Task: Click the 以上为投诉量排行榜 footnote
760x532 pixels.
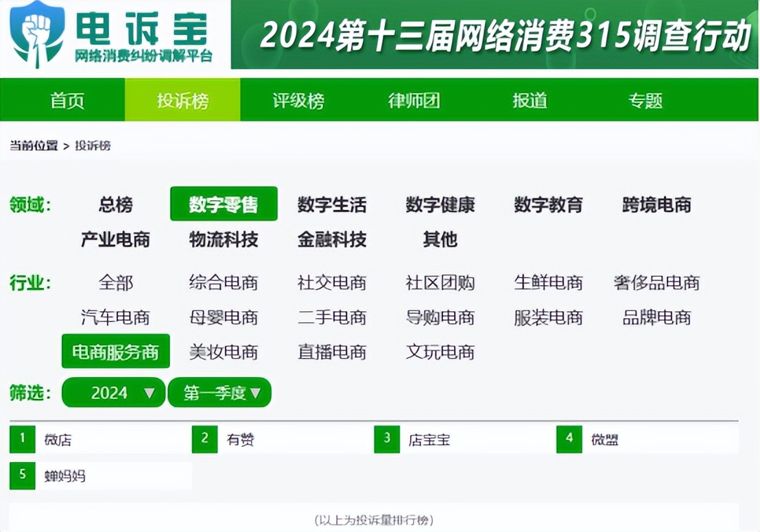Action: [x=374, y=520]
